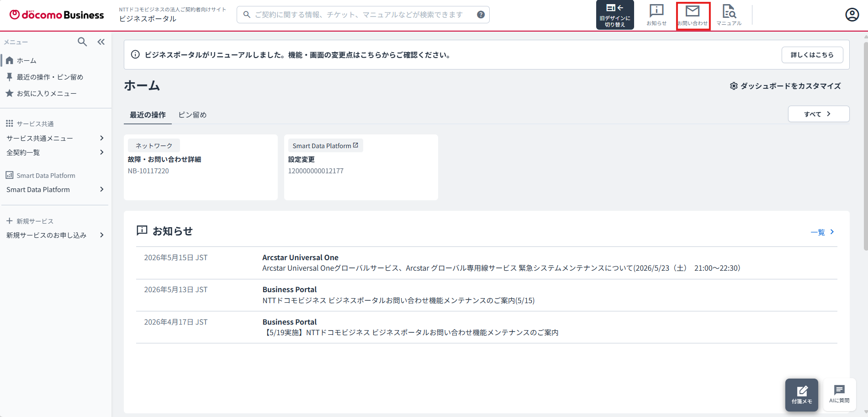Screen dimensions: 868x417
Task: Switch to old design via 旧デザインに切り替え
Action: click(615, 15)
